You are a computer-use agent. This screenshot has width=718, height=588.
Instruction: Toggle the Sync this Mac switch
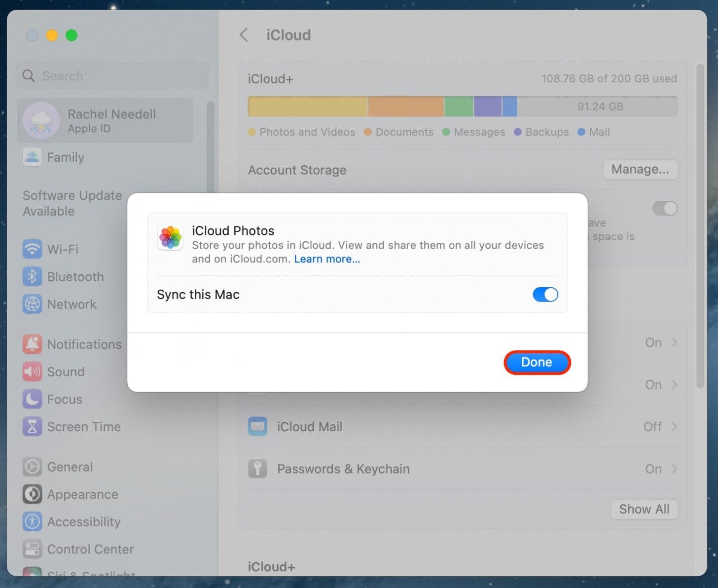click(545, 294)
